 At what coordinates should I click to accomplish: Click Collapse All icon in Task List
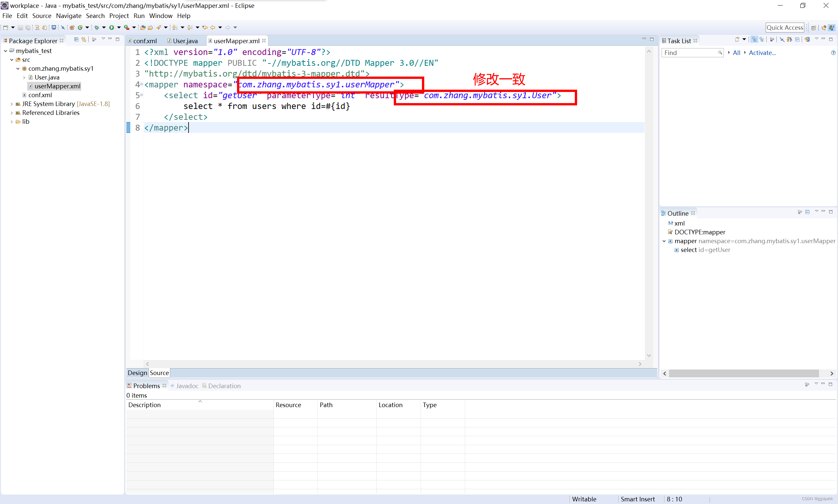point(797,39)
